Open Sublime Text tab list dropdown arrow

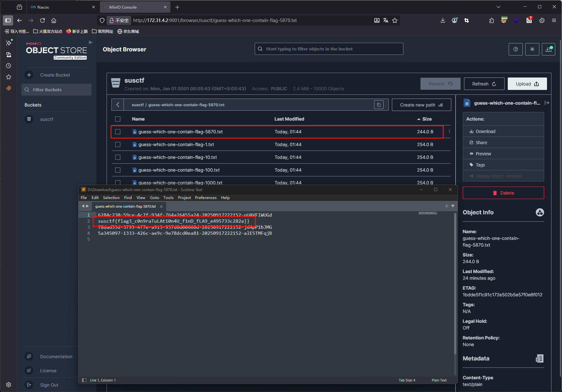tap(453, 206)
